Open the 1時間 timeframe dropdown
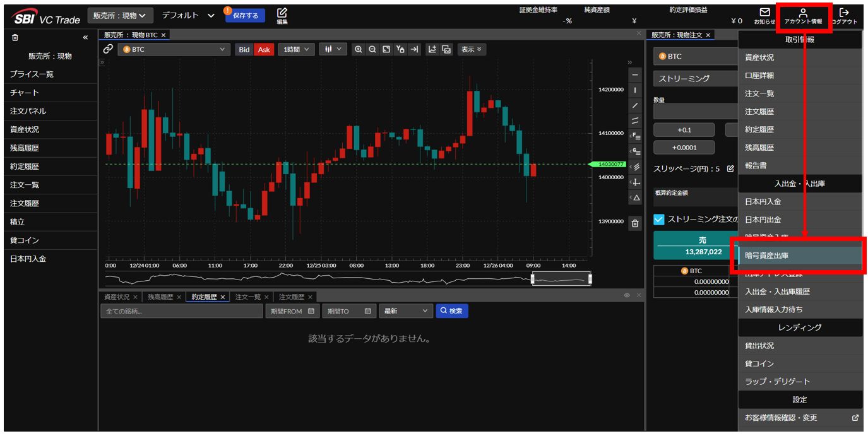 [x=296, y=49]
